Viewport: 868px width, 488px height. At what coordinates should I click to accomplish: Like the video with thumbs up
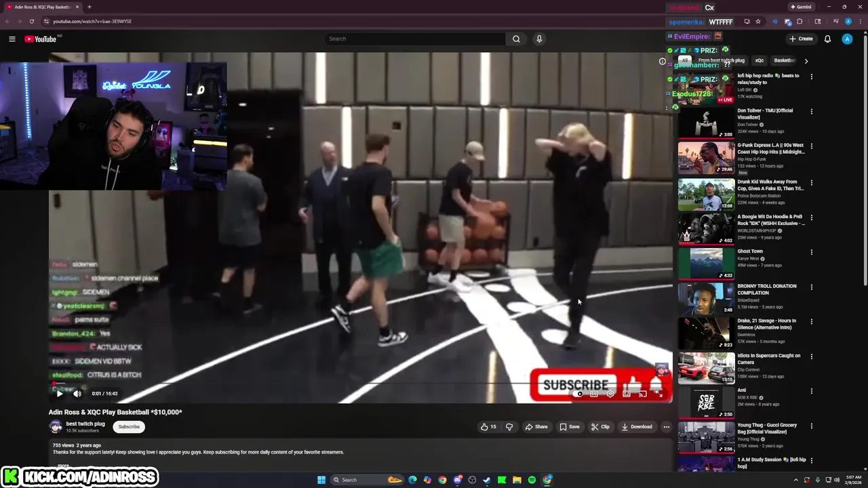click(488, 427)
